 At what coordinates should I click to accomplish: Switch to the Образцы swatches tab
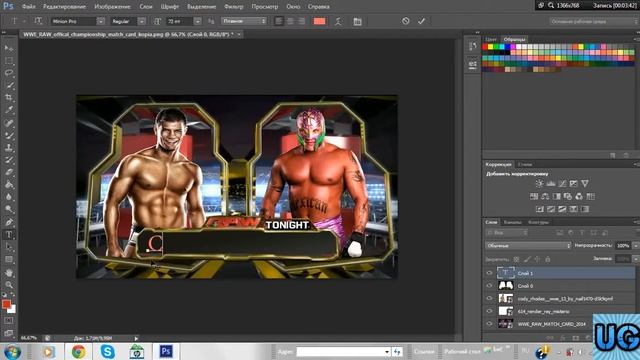point(514,40)
